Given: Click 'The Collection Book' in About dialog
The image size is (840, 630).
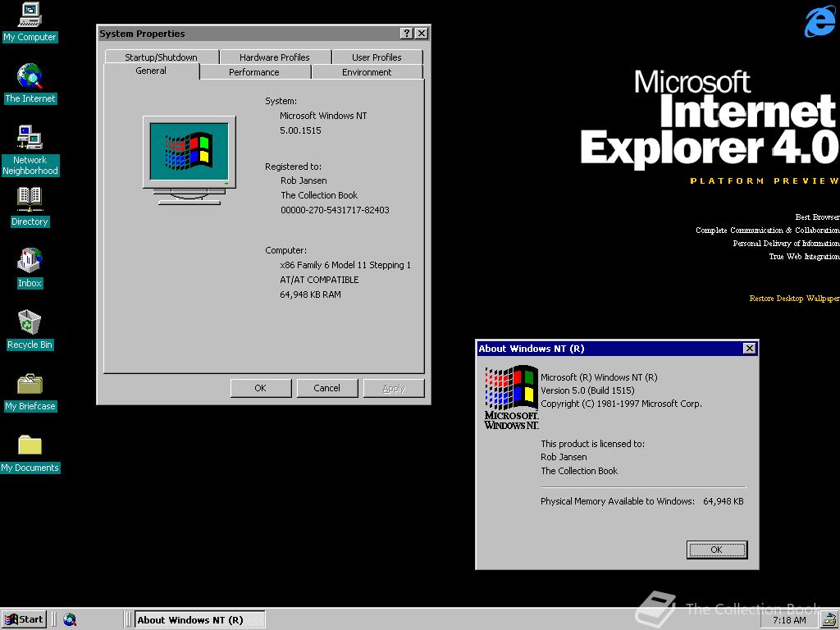Looking at the screenshot, I should tap(579, 471).
